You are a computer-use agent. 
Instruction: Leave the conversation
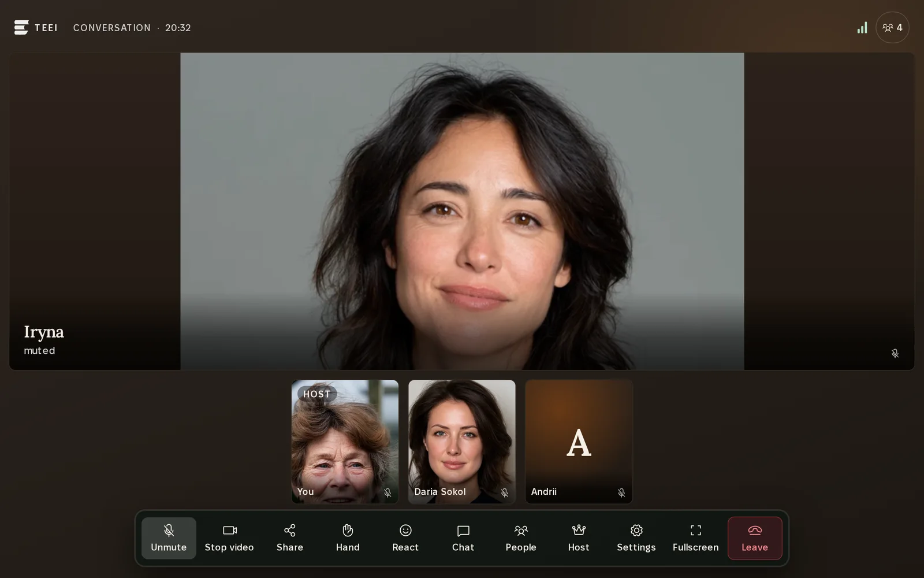pos(755,538)
